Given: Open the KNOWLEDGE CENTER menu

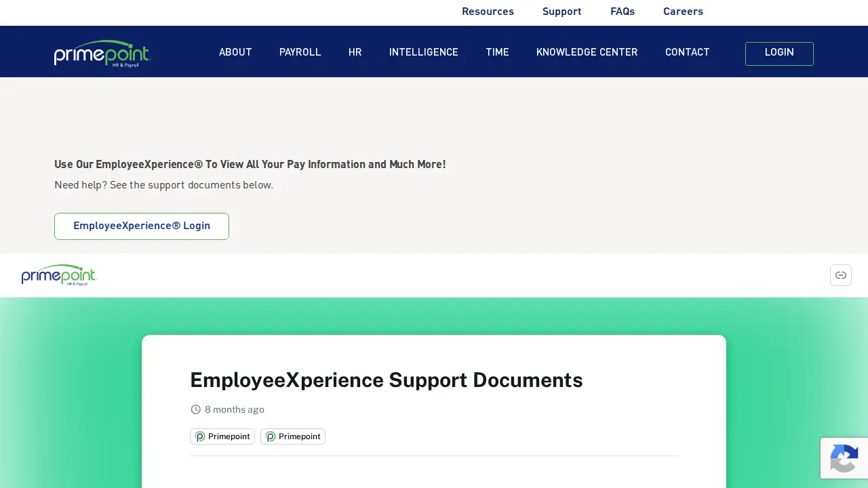Looking at the screenshot, I should pyautogui.click(x=587, y=52).
